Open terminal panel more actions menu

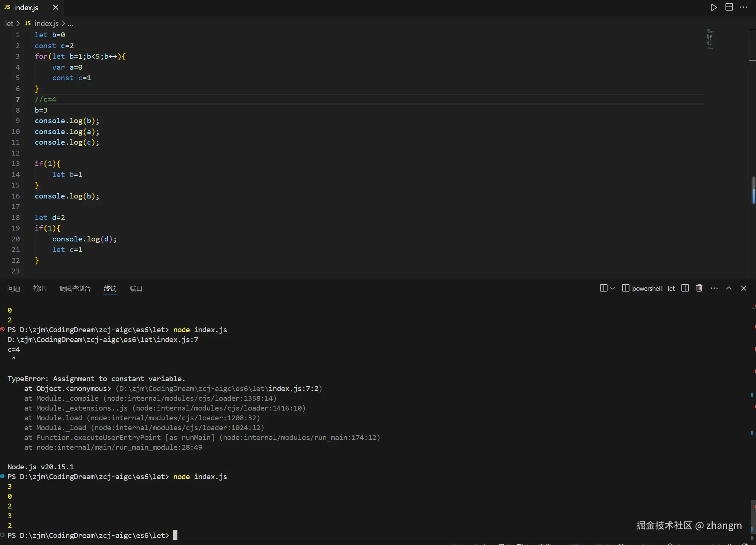click(714, 288)
